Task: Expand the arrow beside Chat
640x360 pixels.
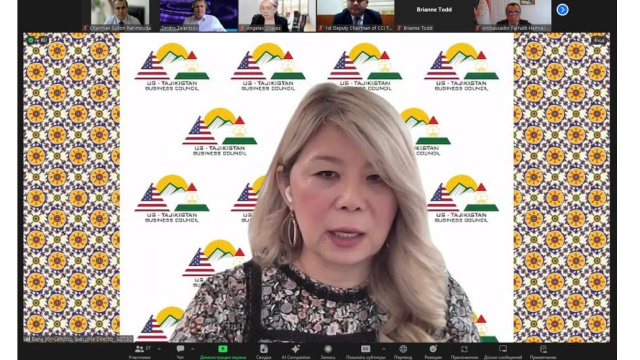Action: coord(192,349)
